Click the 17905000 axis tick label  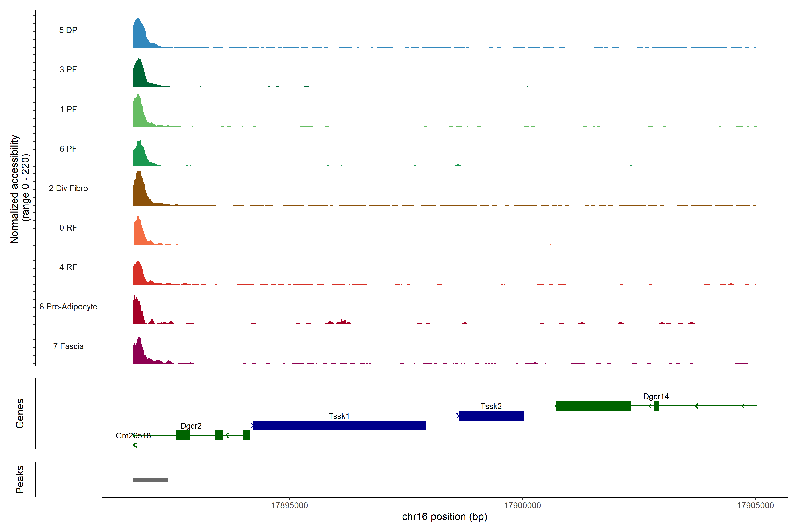(x=755, y=506)
